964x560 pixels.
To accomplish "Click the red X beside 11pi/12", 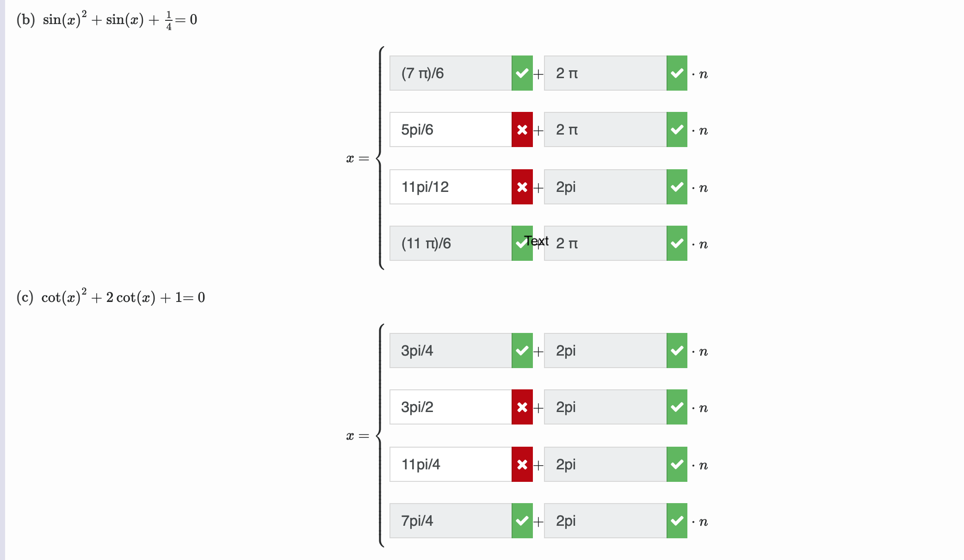I will point(522,187).
